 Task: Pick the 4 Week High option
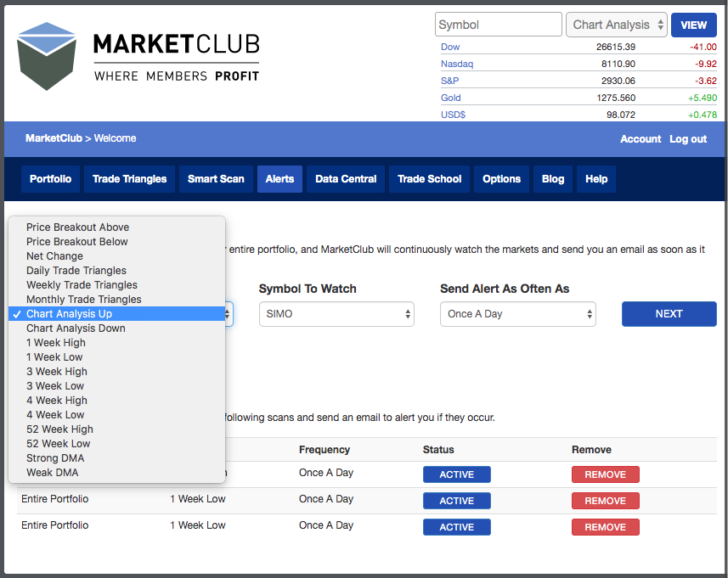[x=117, y=401]
